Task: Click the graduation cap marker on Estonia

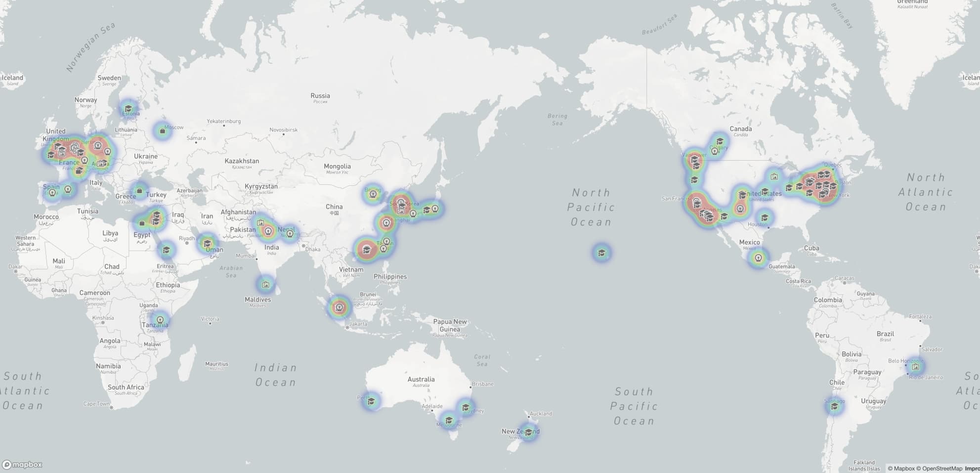Action: pos(128,109)
